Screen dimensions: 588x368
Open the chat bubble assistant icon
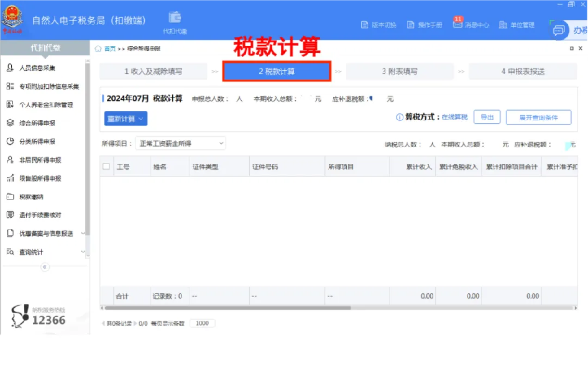[559, 30]
